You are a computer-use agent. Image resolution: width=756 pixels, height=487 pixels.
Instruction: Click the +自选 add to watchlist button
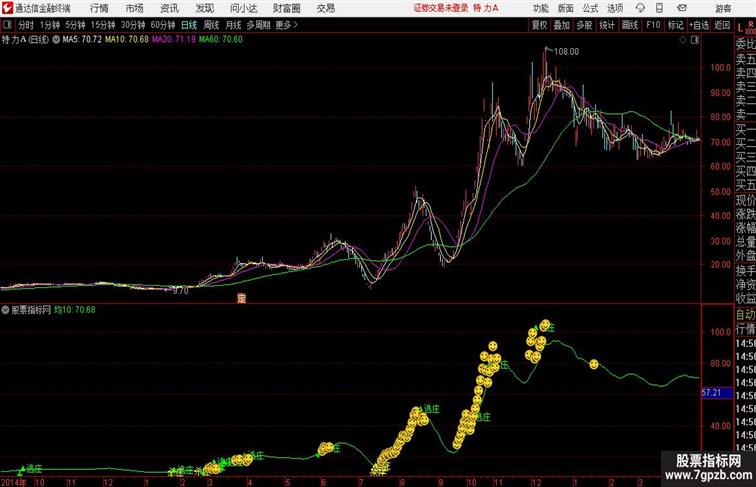click(699, 25)
